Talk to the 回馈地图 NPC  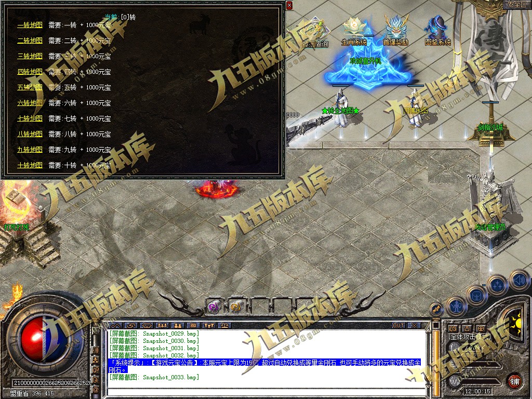point(415,107)
